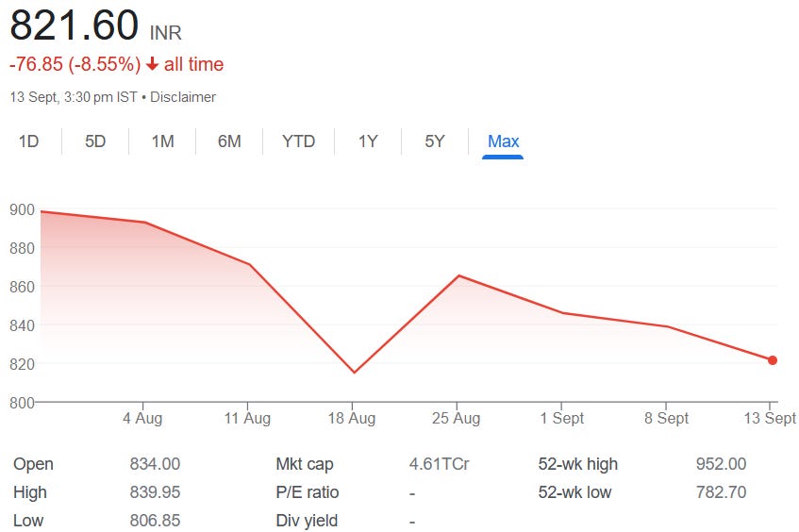Click the High value 839.95
This screenshot has height=532, width=799.
pyautogui.click(x=155, y=492)
